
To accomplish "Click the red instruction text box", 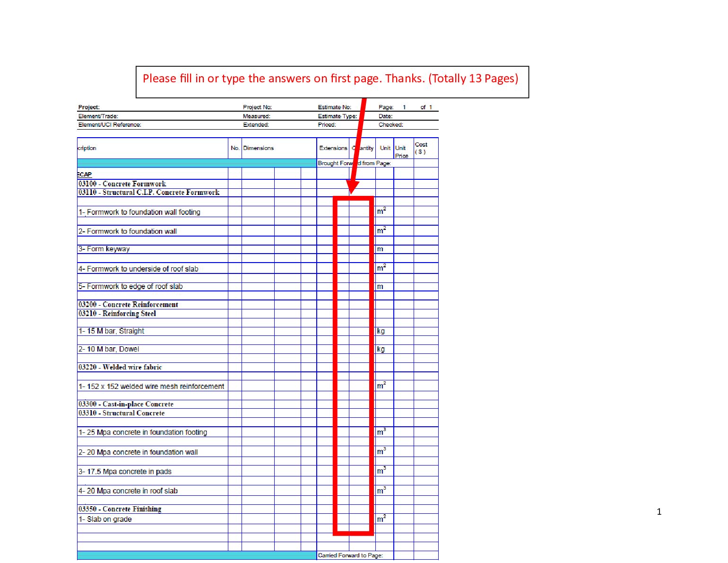I will (332, 82).
